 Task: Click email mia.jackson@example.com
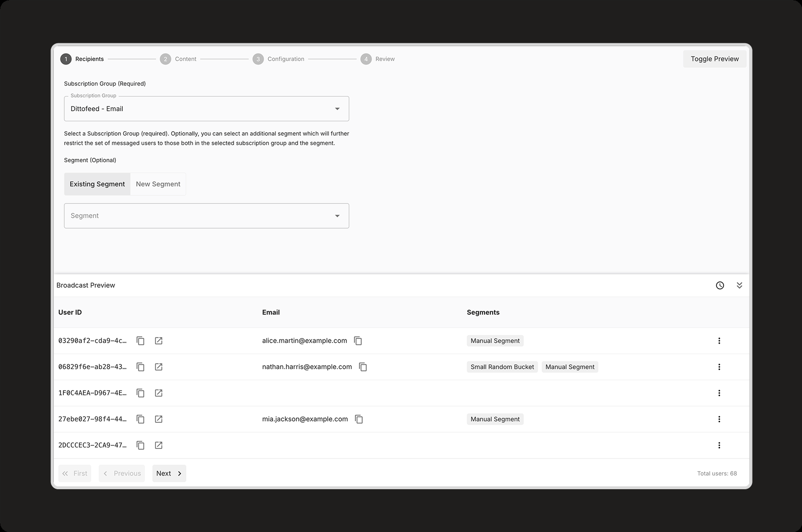pos(305,419)
